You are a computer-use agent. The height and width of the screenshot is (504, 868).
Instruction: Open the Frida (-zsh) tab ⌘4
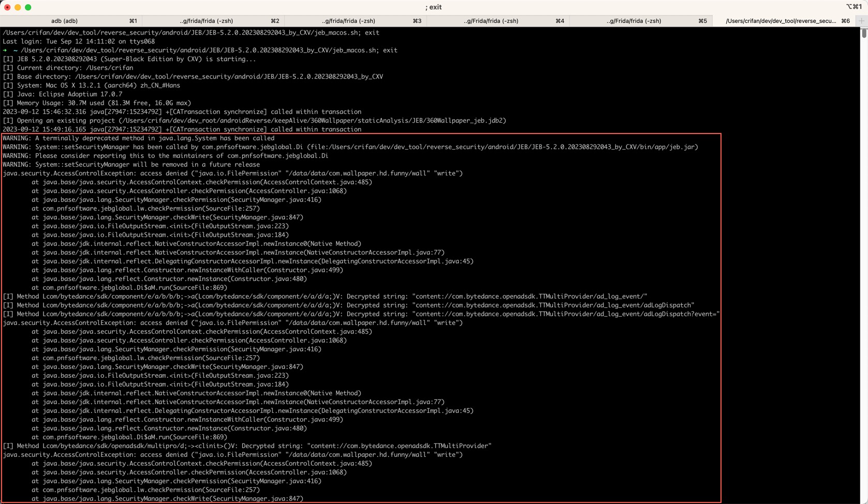tap(498, 21)
